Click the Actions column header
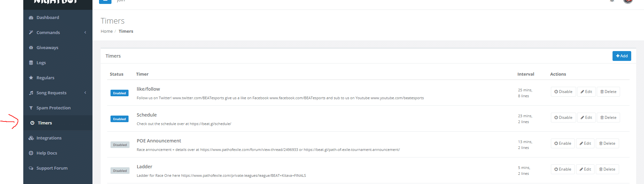 [558, 74]
